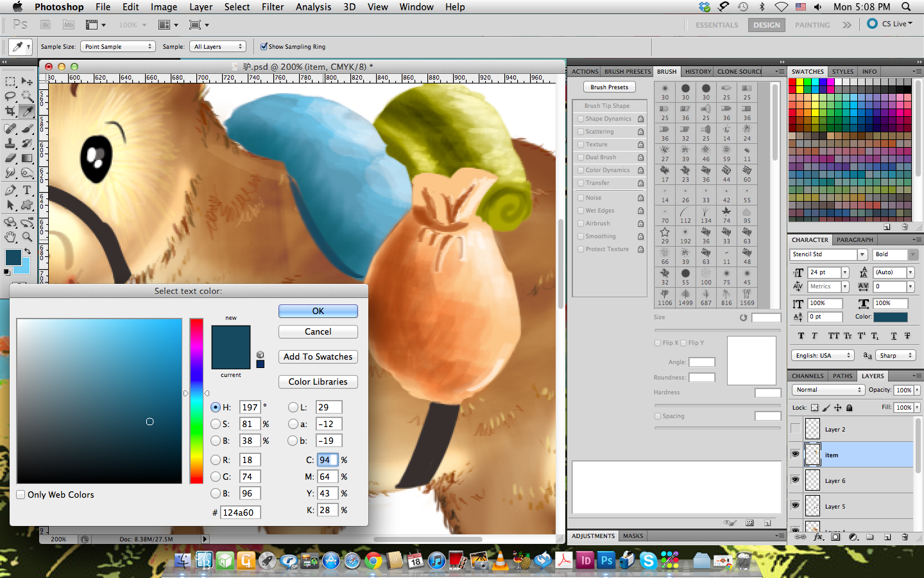Open the Analysis menu

point(313,7)
